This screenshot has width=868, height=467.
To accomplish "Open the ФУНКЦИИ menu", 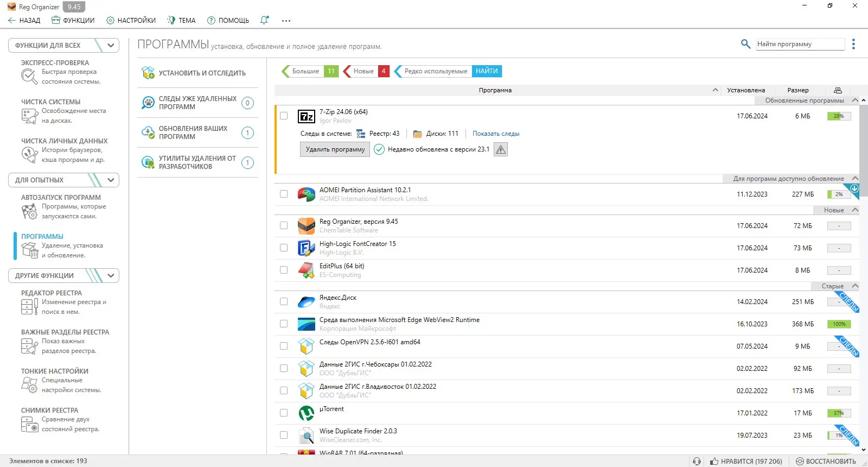I will click(x=73, y=21).
